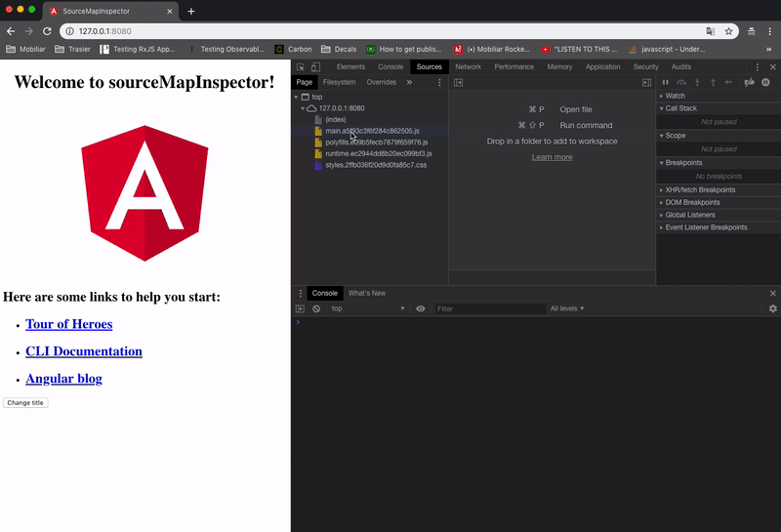Collapse the 127.0.0.1:8080 tree node
781x532 pixels.
[303, 108]
